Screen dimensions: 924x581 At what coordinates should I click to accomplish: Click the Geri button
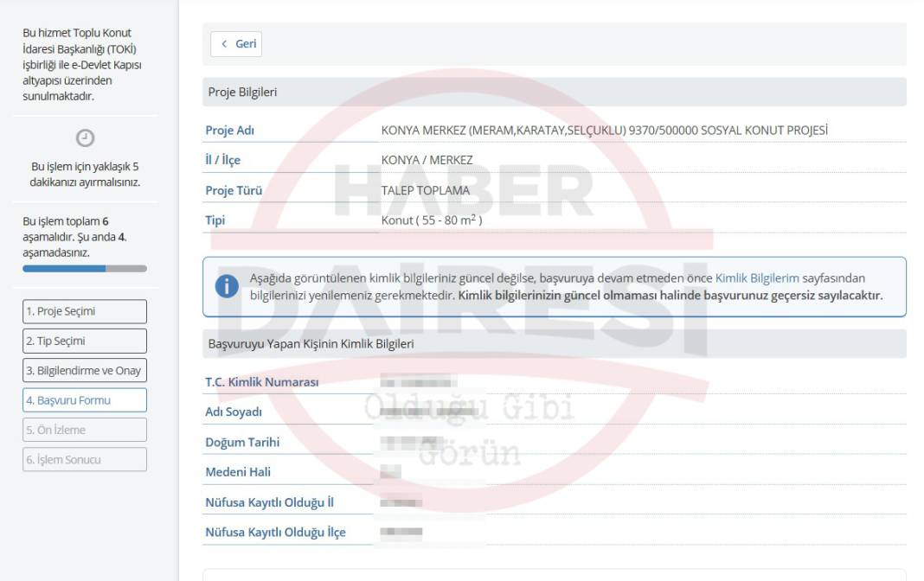(235, 44)
